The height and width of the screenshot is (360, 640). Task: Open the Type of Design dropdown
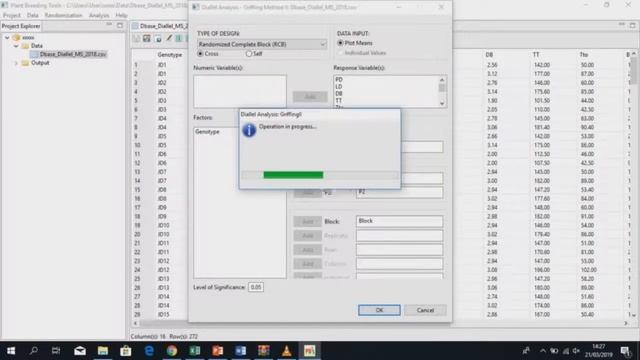[x=262, y=44]
